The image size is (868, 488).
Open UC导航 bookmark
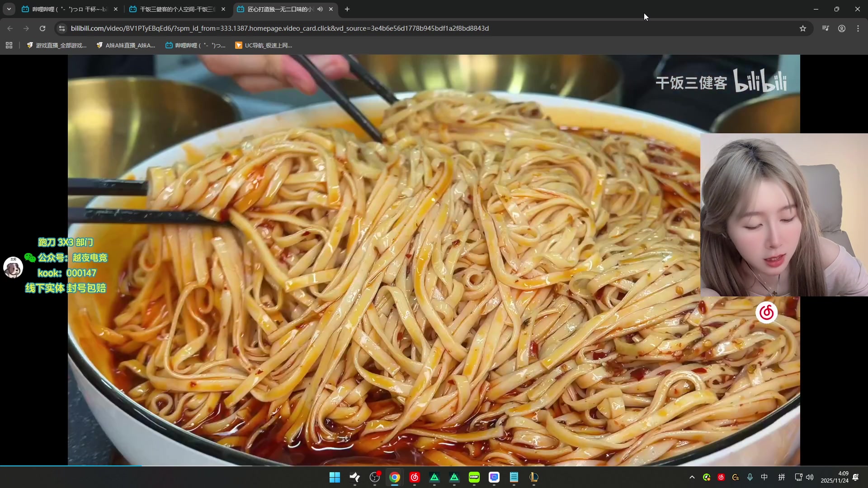pos(264,45)
